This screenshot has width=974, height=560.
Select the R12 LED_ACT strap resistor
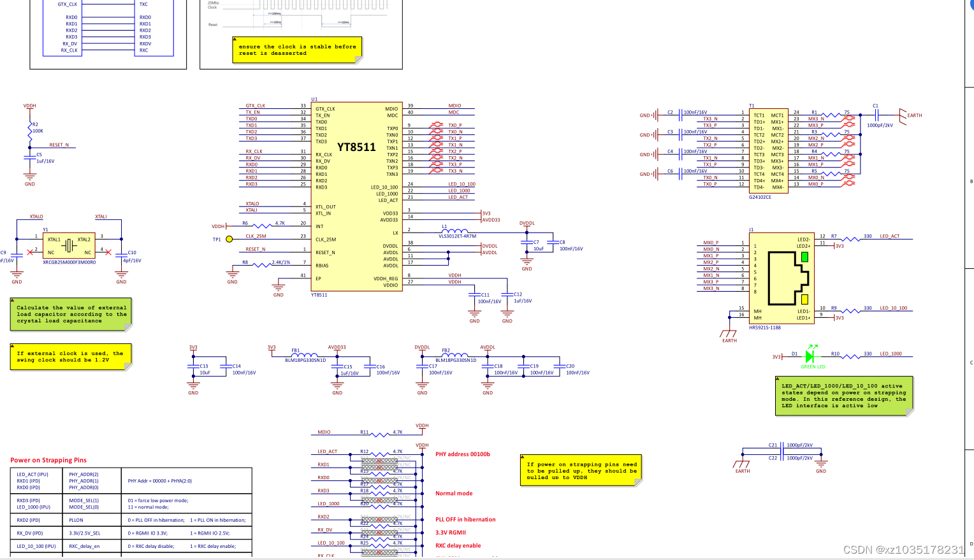tap(380, 454)
